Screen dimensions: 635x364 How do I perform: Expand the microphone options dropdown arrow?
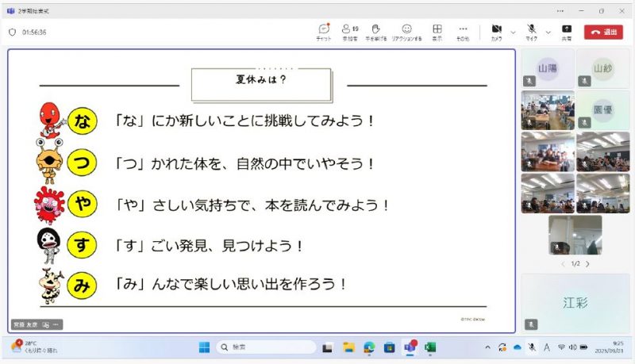tap(548, 33)
